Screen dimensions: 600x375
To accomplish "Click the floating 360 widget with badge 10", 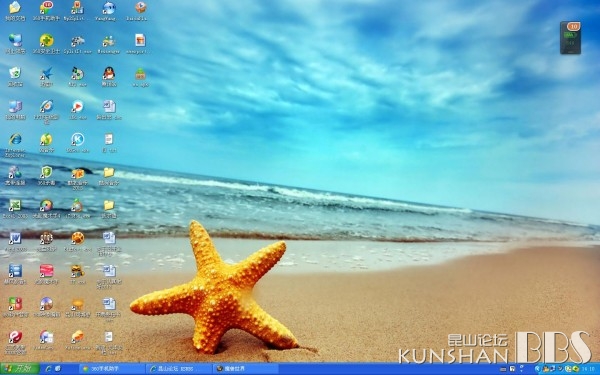I will [570, 38].
